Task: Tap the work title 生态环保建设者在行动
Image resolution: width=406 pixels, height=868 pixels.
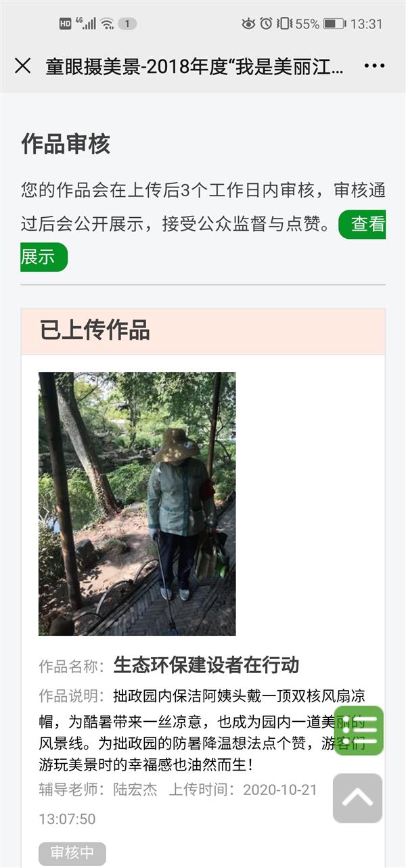Action: (206, 664)
